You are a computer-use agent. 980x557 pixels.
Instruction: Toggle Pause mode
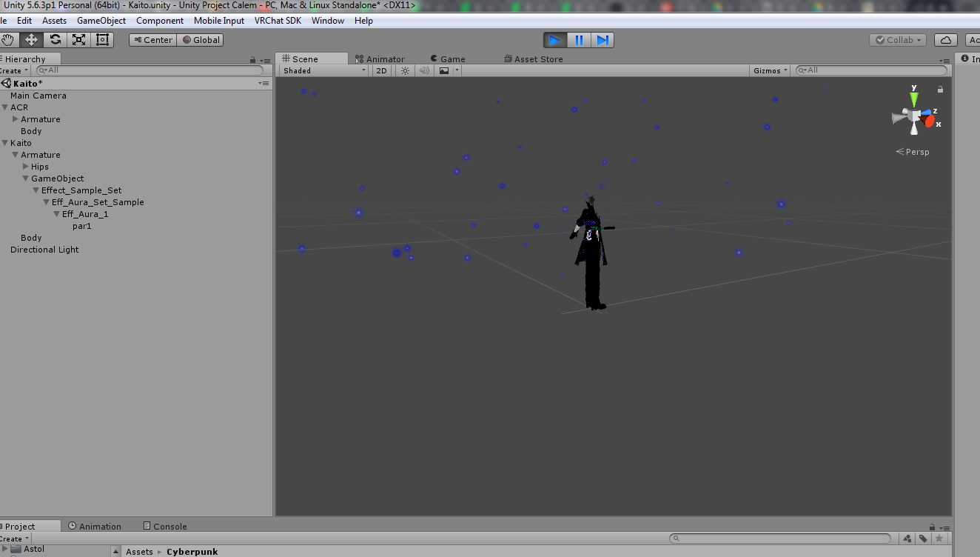click(579, 40)
